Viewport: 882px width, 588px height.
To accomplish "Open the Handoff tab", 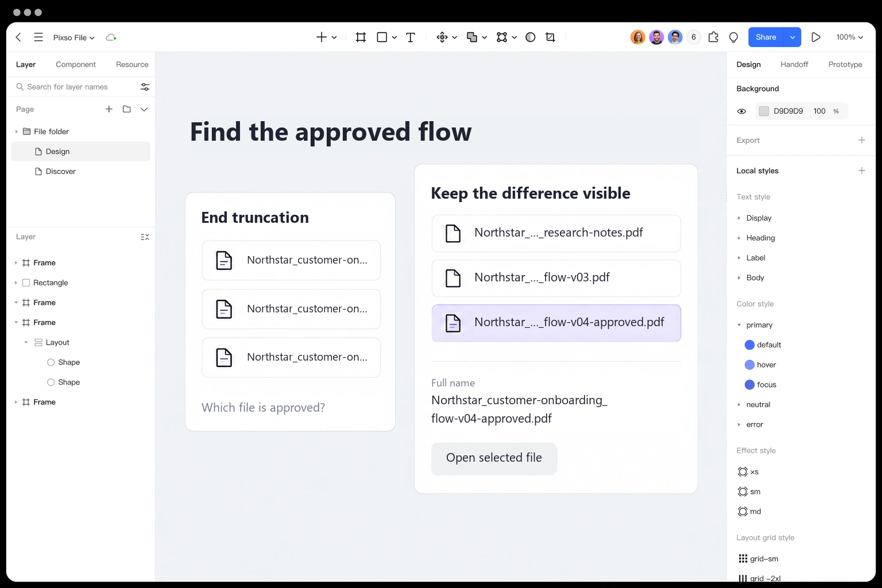I will (794, 64).
